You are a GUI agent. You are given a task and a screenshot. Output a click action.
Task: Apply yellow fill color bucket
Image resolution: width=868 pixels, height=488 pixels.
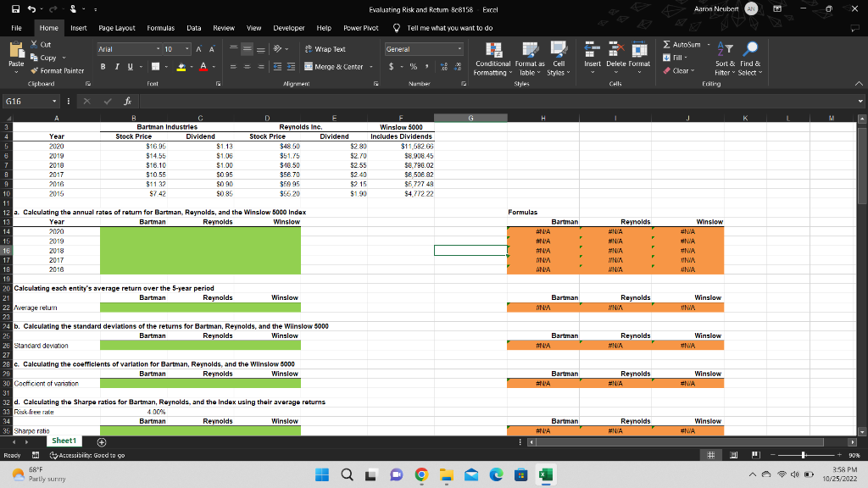pyautogui.click(x=181, y=66)
